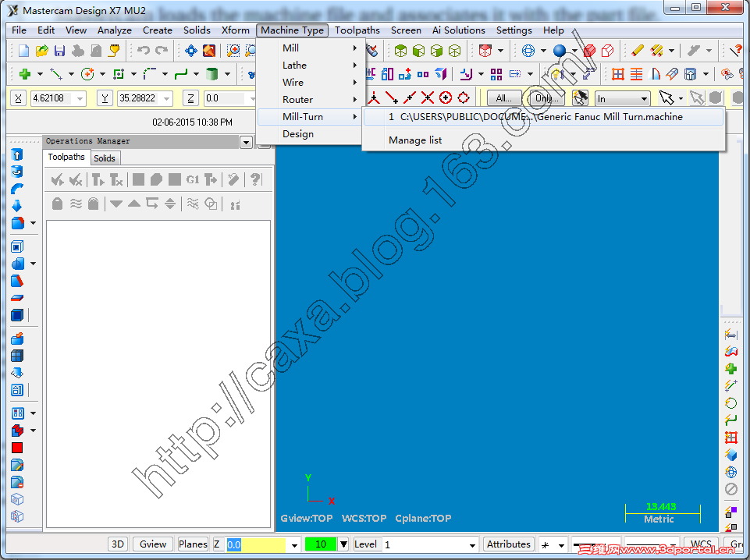Click the WCS button in status bar
The image size is (750, 560).
click(701, 544)
